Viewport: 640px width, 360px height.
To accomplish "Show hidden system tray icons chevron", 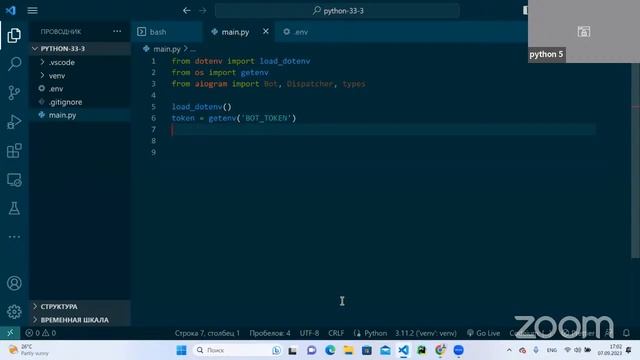I will tap(509, 350).
